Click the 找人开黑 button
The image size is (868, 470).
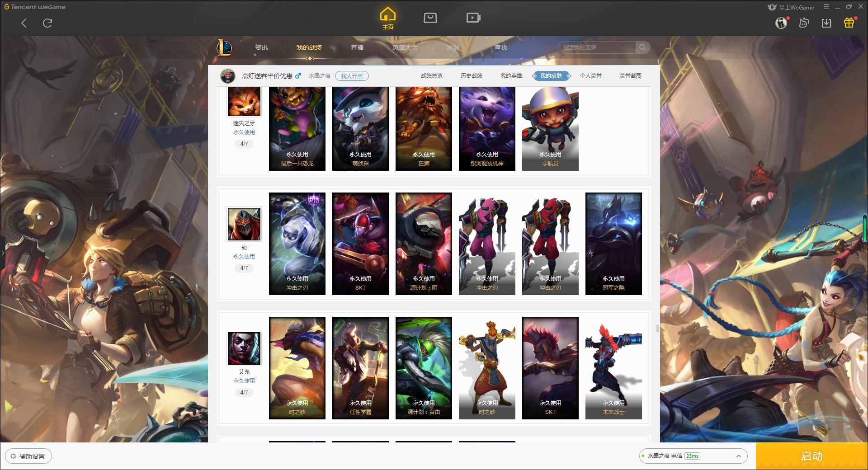pyautogui.click(x=352, y=76)
